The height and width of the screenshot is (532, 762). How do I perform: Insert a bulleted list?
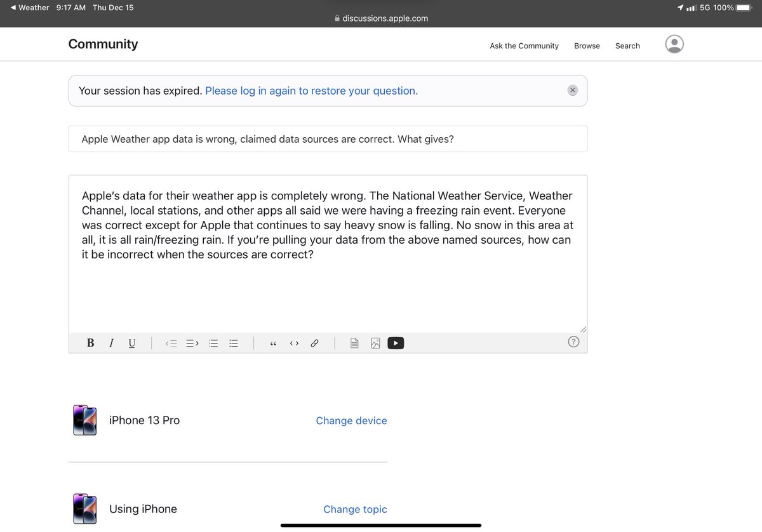tap(234, 343)
